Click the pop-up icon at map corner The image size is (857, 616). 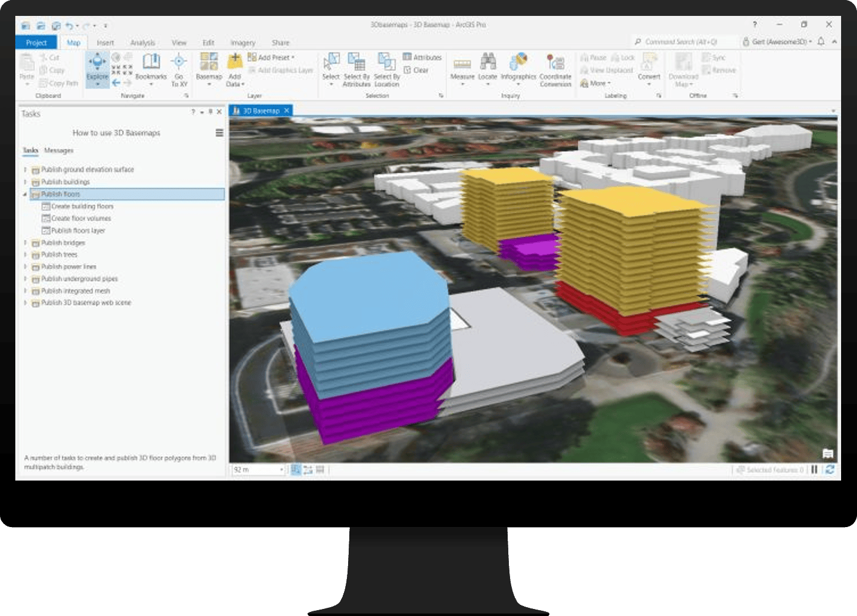pos(828,453)
